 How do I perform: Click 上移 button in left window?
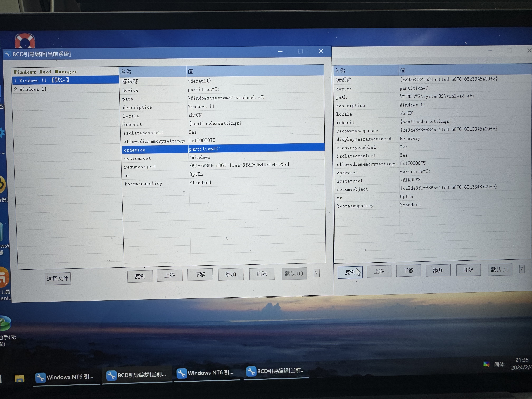[x=170, y=275]
